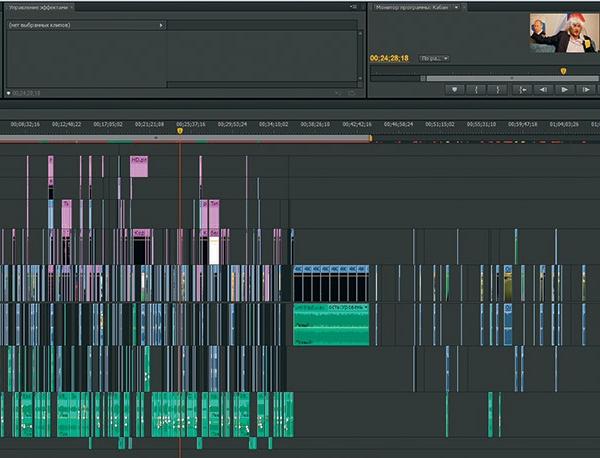Click the Mark In bracket button

click(477, 89)
